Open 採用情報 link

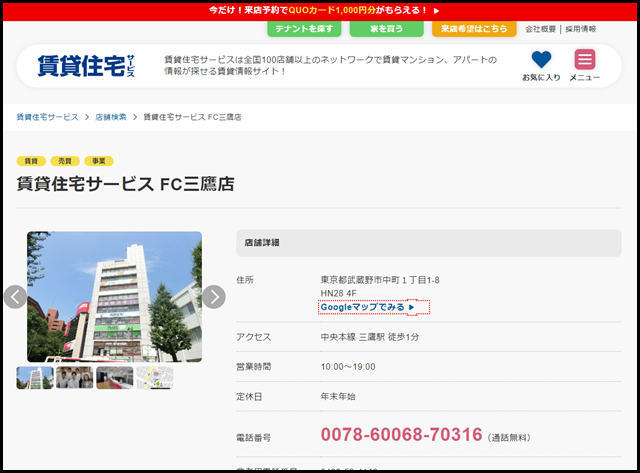pos(580,29)
